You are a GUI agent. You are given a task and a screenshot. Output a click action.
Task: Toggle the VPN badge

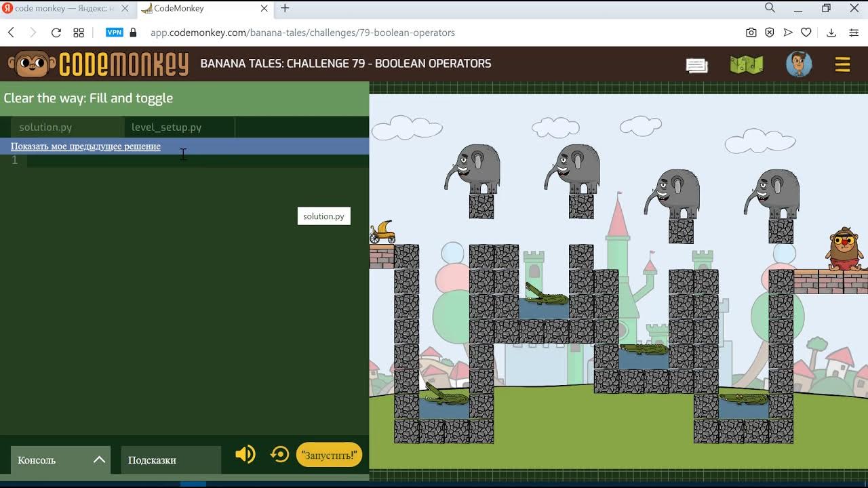coord(115,33)
